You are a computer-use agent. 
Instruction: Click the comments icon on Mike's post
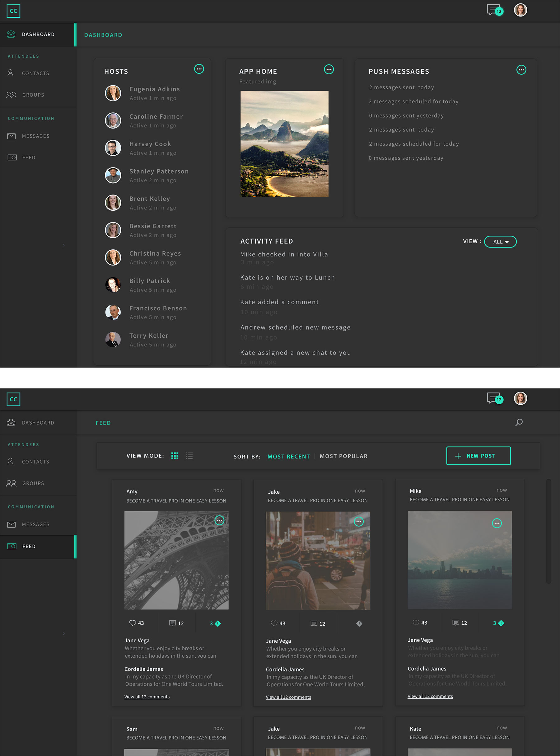[455, 623]
